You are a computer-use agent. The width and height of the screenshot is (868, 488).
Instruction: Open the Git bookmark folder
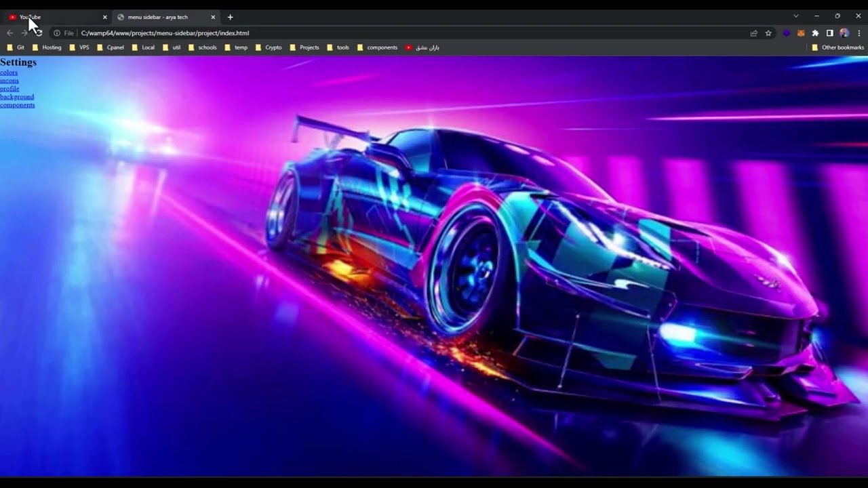[16, 47]
